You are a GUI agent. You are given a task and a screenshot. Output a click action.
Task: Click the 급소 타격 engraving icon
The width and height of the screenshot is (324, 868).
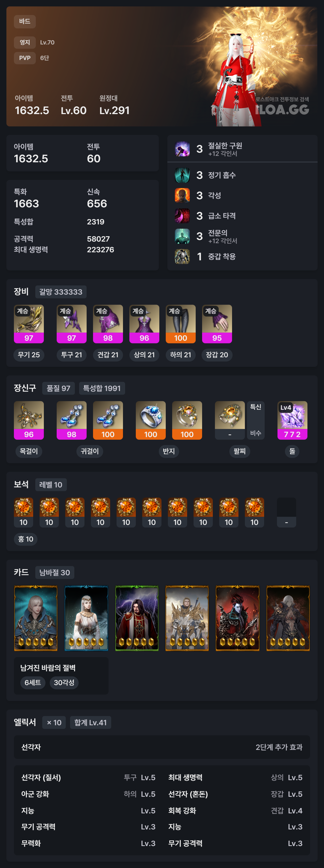point(182,216)
